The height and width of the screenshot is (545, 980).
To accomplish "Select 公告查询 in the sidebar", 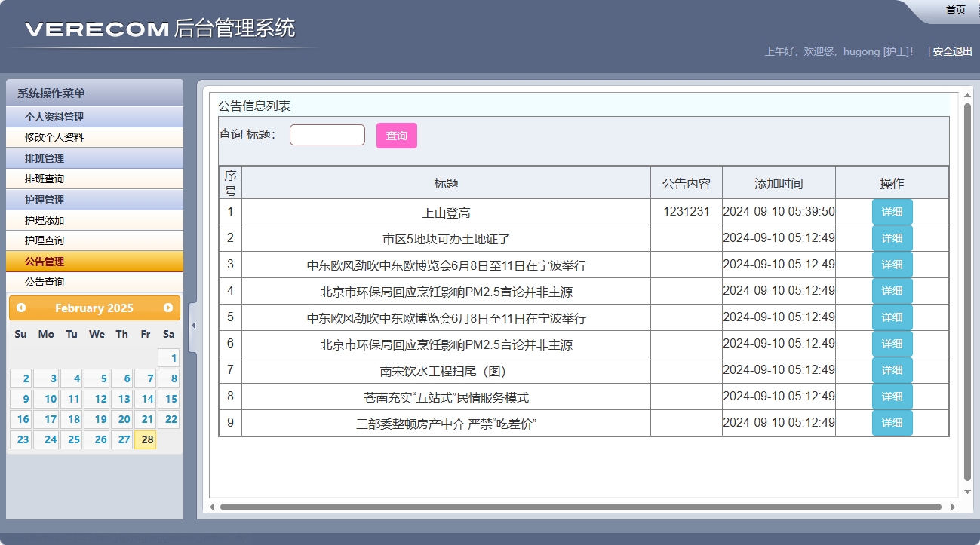I will (x=94, y=282).
